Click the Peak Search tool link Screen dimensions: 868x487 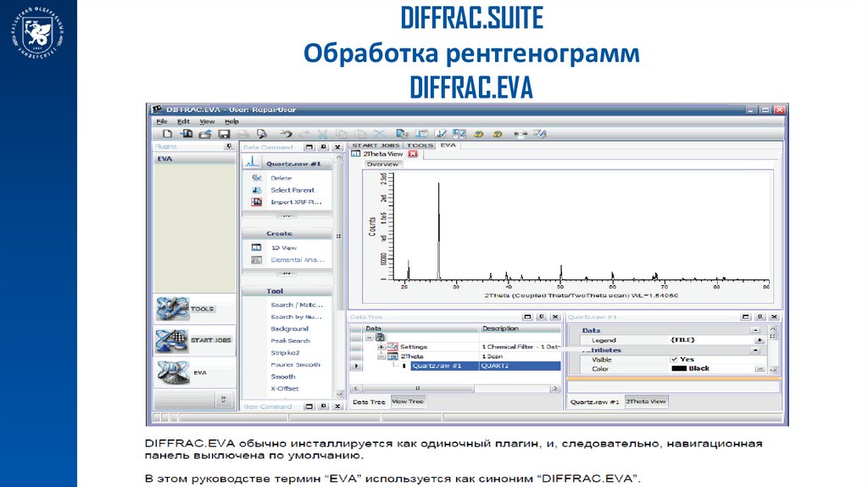[291, 341]
